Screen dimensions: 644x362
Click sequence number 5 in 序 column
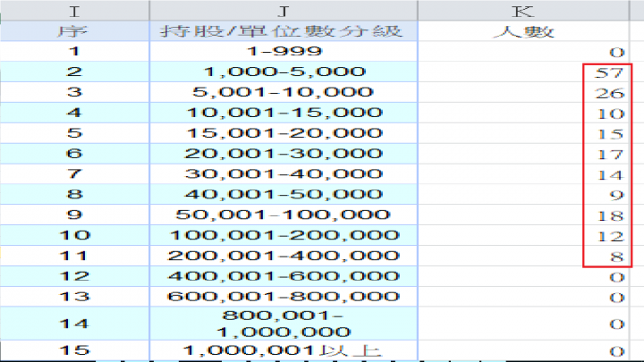pyautogui.click(x=74, y=133)
